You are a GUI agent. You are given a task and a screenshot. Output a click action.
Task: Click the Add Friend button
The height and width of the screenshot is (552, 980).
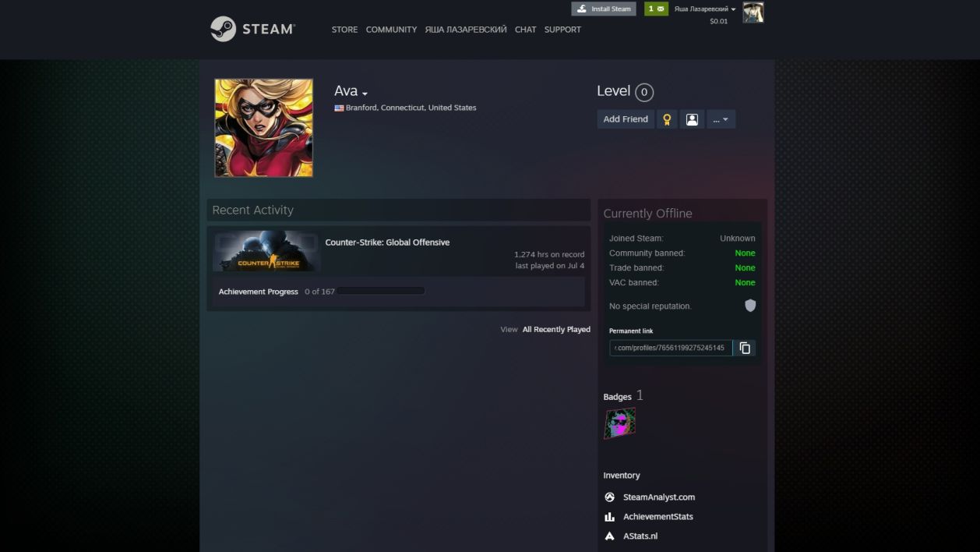[x=626, y=119]
